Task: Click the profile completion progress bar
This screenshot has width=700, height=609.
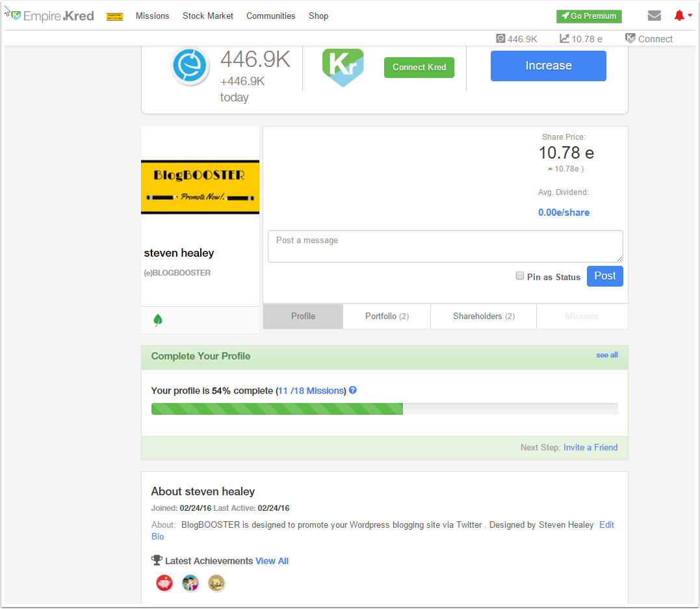Action: pos(384,409)
